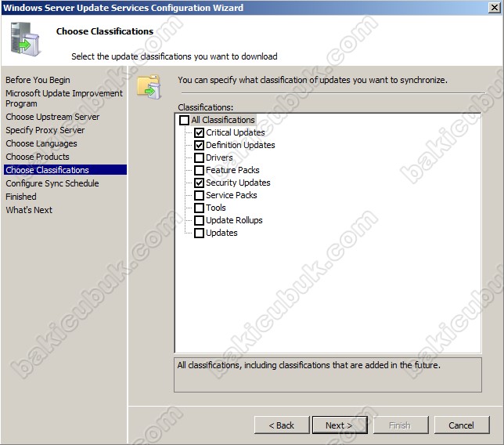
Task: Click the Feature Packs label
Action: point(232,170)
